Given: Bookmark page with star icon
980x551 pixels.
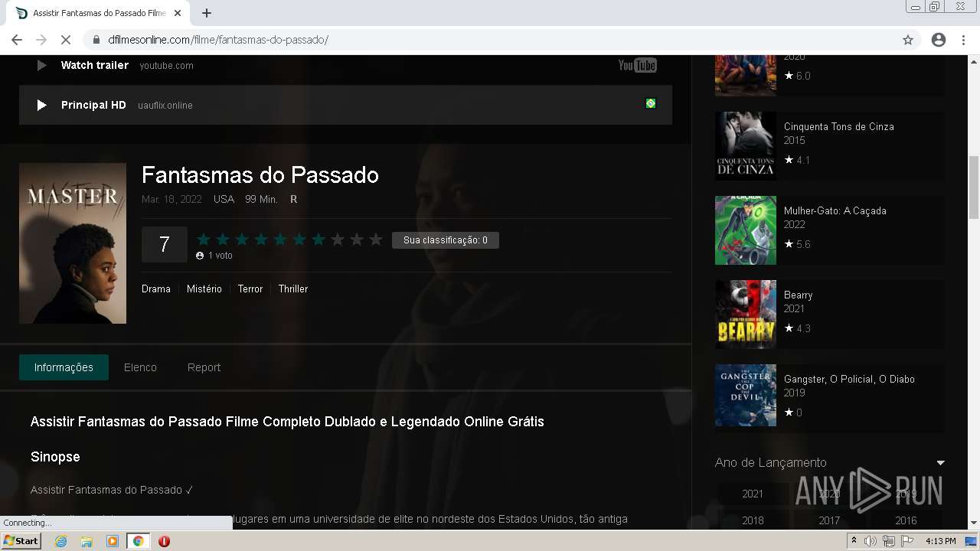Looking at the screenshot, I should coord(908,40).
